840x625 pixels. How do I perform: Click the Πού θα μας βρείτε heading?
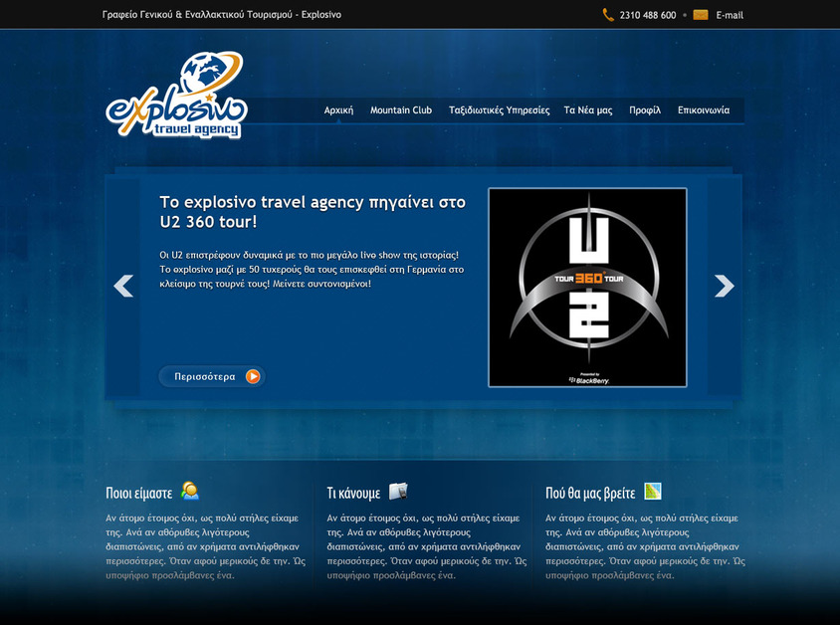(x=590, y=493)
